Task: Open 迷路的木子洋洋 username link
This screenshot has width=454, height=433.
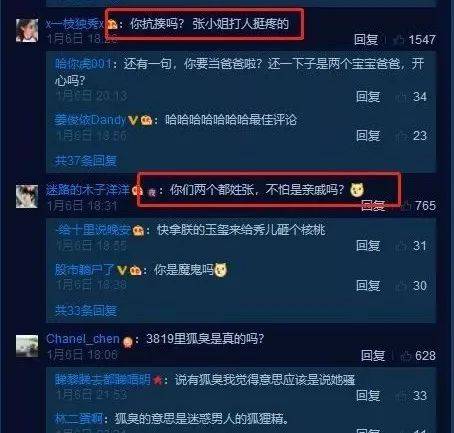Action: pyautogui.click(x=88, y=190)
